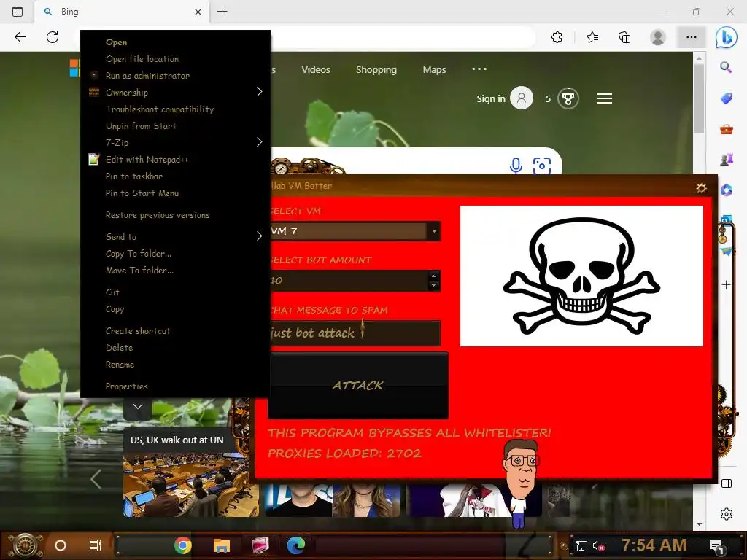Image resolution: width=747 pixels, height=560 pixels.
Task: Open the Bing hamburger menu
Action: tap(605, 98)
